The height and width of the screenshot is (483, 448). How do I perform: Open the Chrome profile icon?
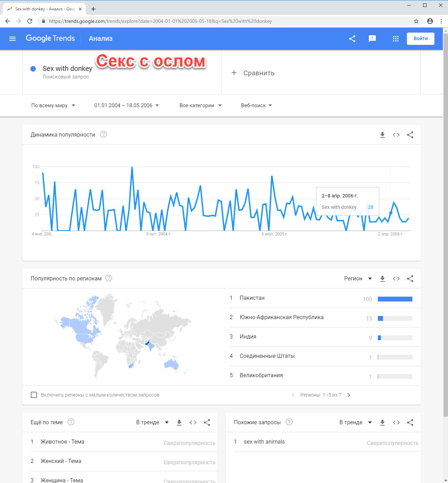[x=430, y=21]
